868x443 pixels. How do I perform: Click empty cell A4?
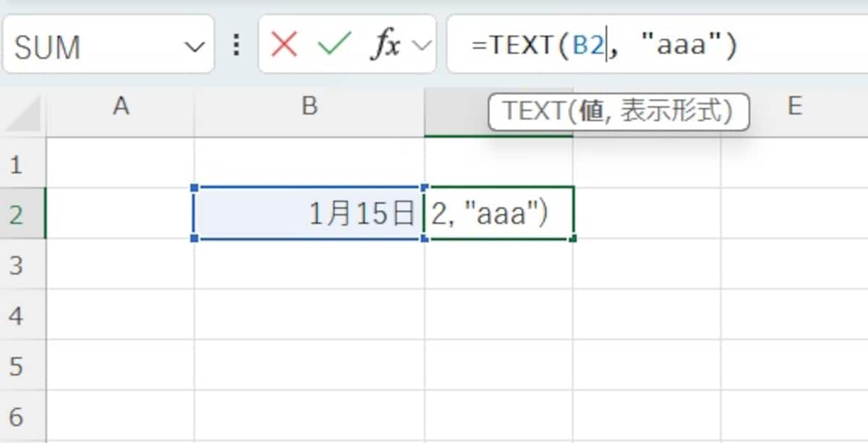tap(122, 315)
